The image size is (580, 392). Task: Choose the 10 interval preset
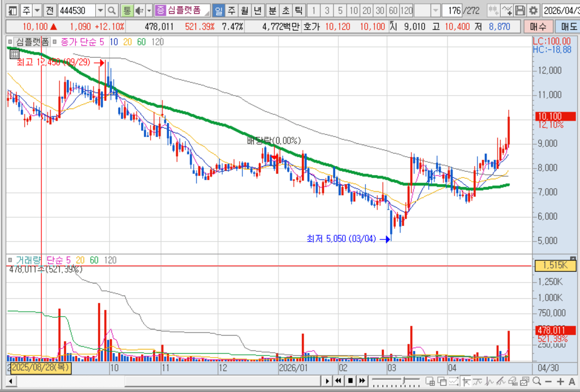coord(353,10)
